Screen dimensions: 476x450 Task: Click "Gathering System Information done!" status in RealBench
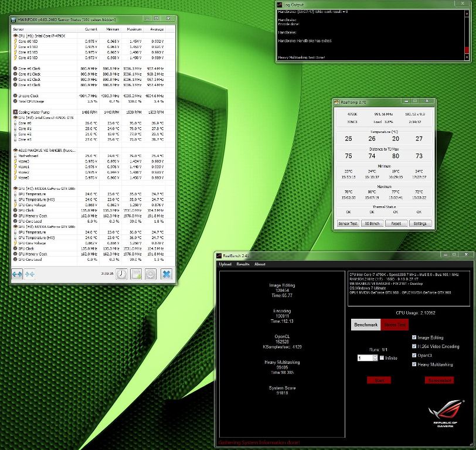[x=259, y=443]
